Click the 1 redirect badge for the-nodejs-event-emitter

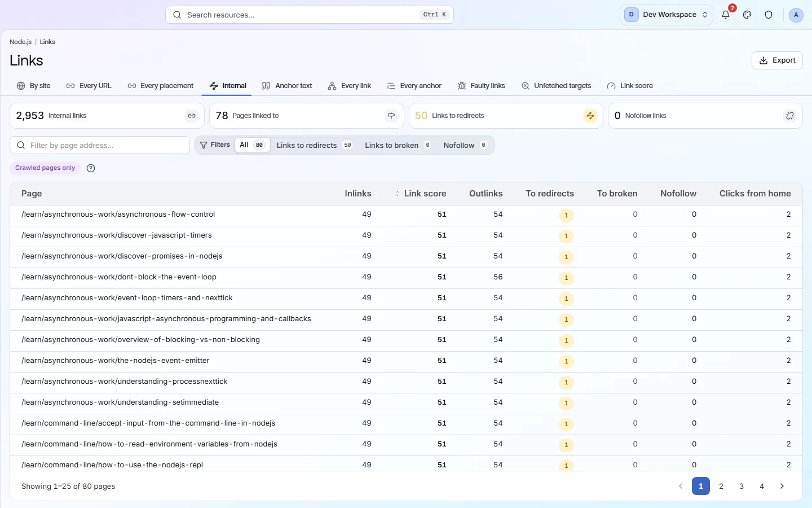click(x=566, y=361)
